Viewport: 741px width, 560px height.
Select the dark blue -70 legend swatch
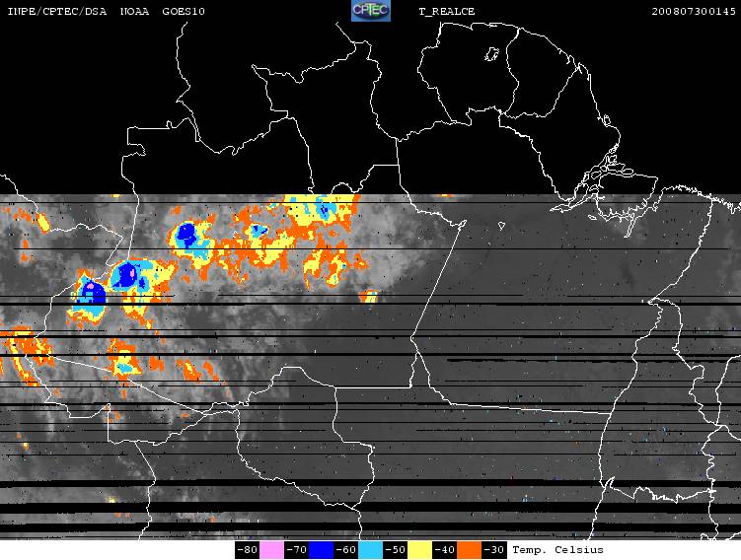[321, 550]
